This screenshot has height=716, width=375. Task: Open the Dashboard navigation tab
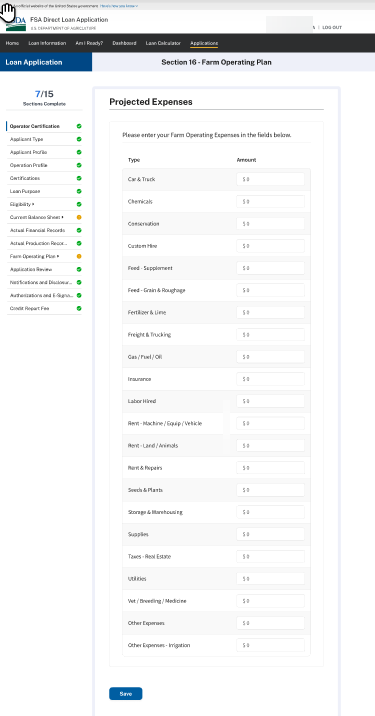(x=124, y=43)
